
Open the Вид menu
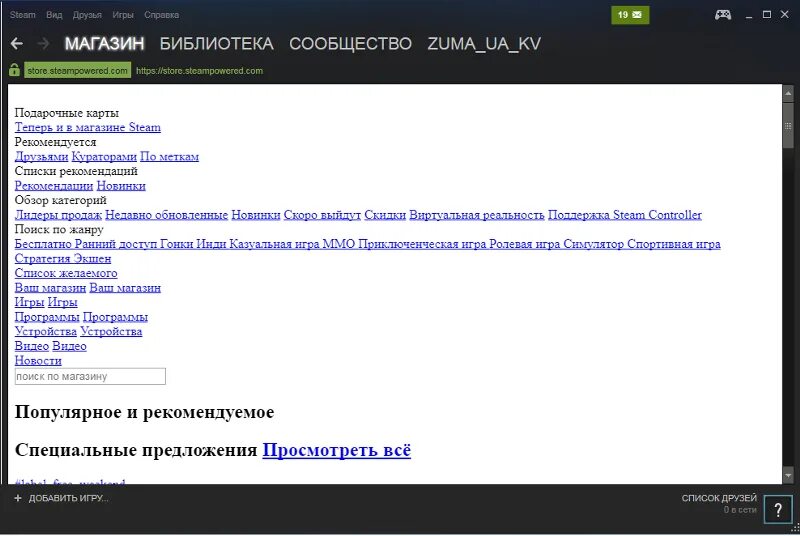(x=54, y=15)
